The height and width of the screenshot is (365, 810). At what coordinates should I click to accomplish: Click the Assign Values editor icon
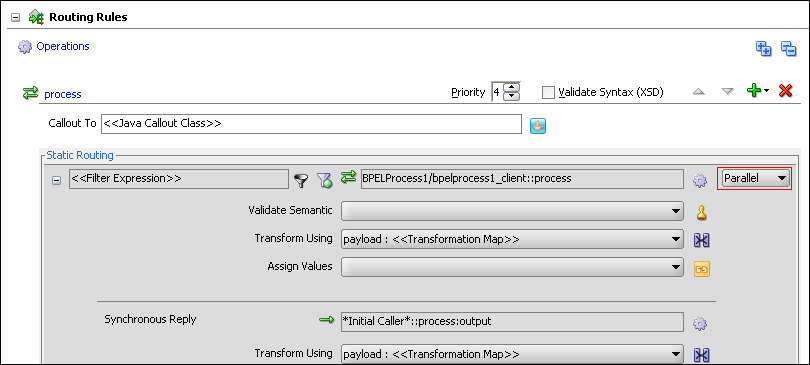(702, 268)
